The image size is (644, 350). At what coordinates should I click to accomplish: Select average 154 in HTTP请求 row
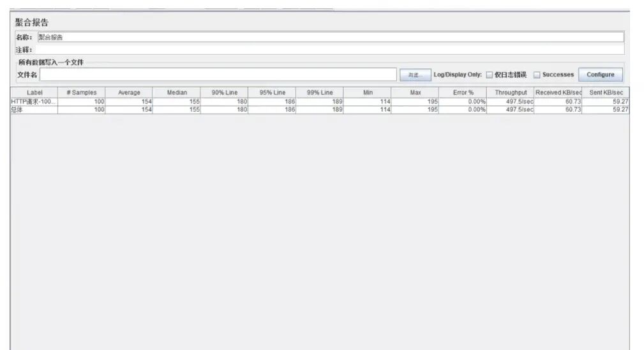pyautogui.click(x=129, y=102)
